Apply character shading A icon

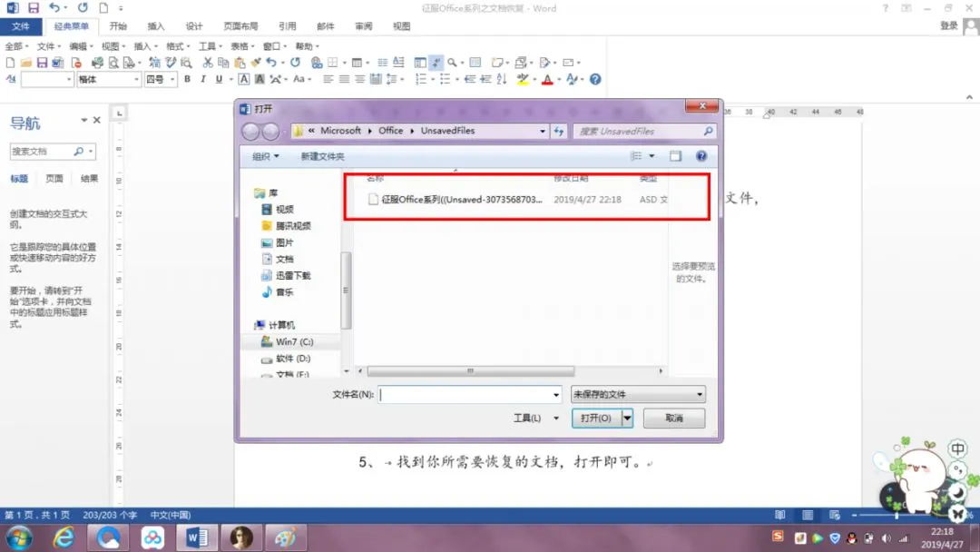(x=260, y=79)
